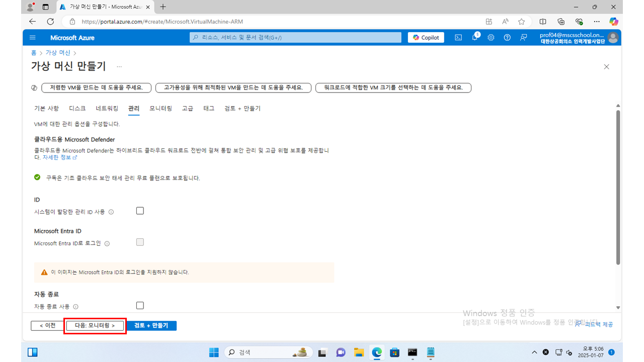Image resolution: width=644 pixels, height=362 pixels.
Task: Click the browser address bar URL
Action: click(x=162, y=22)
